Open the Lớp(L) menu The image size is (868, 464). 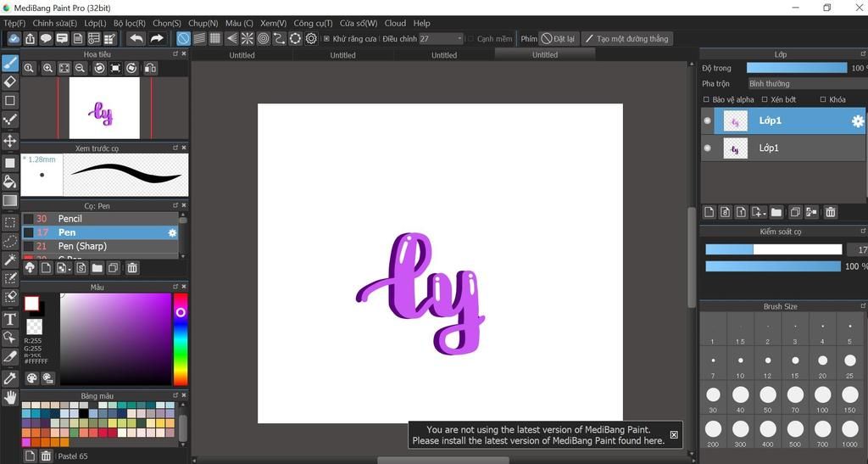(x=95, y=23)
